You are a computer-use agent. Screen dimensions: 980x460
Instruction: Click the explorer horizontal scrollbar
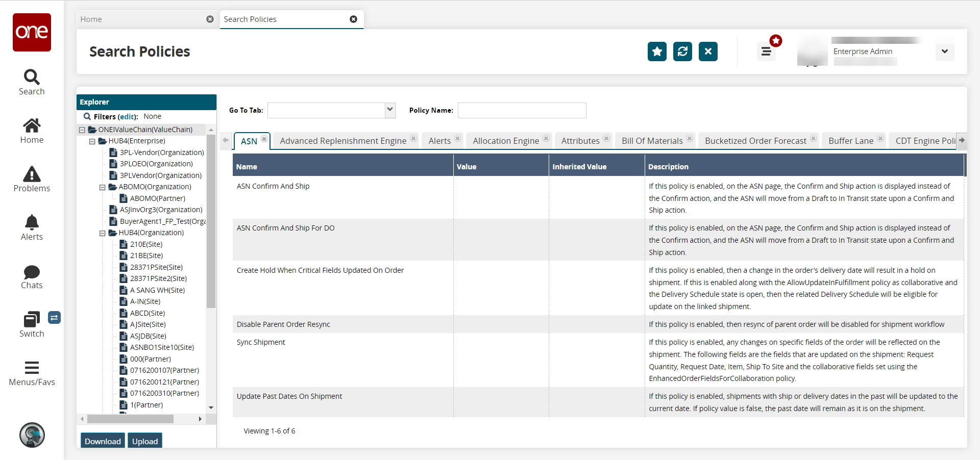[130, 419]
